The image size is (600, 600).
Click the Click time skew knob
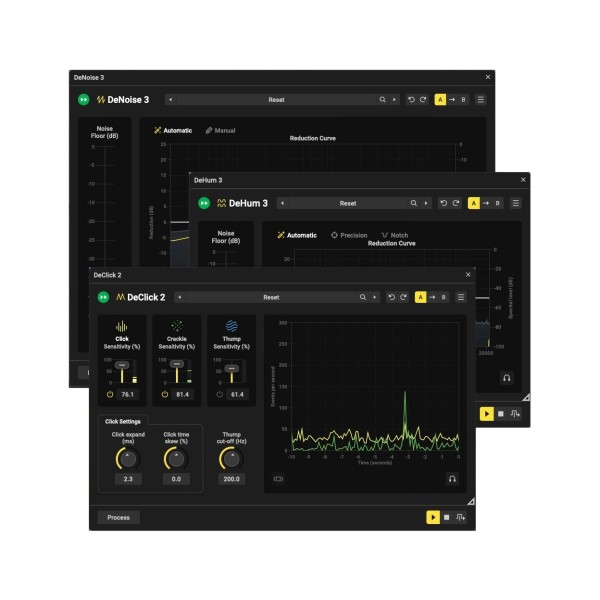(x=176, y=459)
